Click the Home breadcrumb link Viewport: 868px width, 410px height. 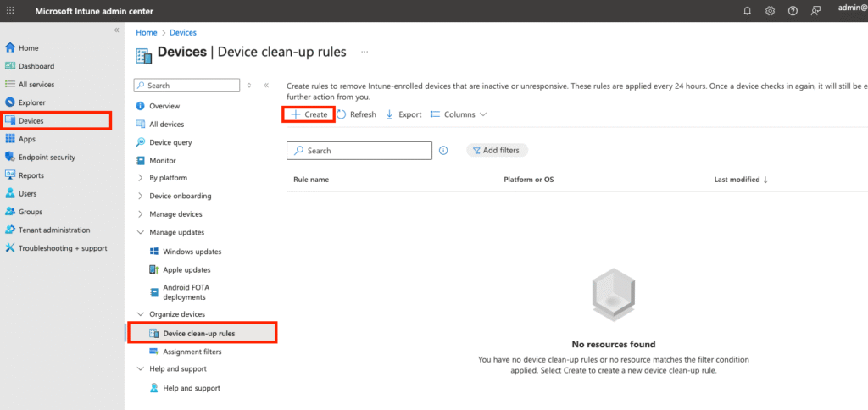pos(146,32)
